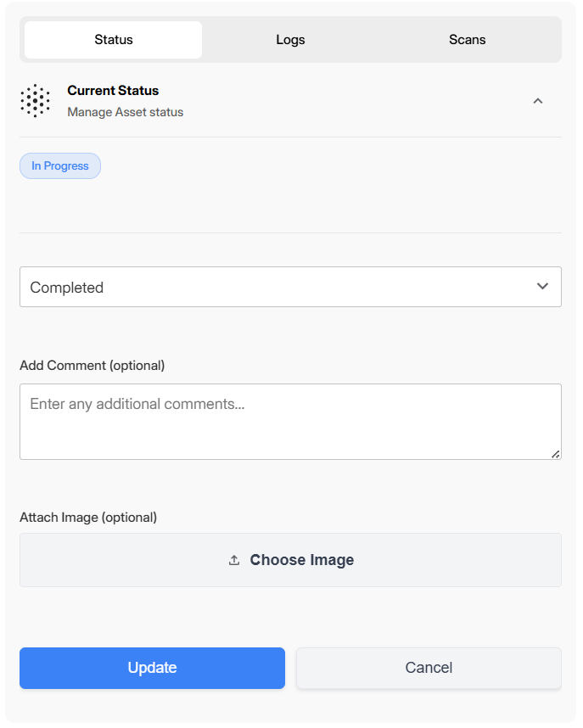
Task: Collapse the Current Status section chevron
Action: point(538,100)
